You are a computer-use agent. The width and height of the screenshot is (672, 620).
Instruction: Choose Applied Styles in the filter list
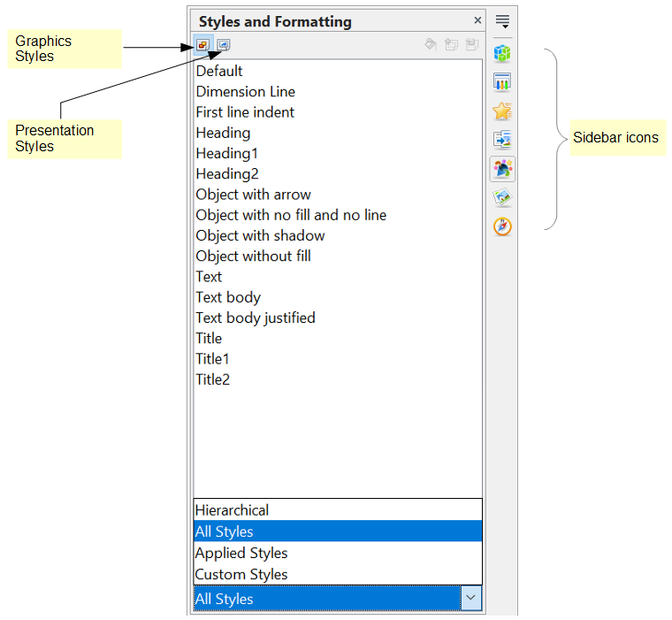click(338, 553)
